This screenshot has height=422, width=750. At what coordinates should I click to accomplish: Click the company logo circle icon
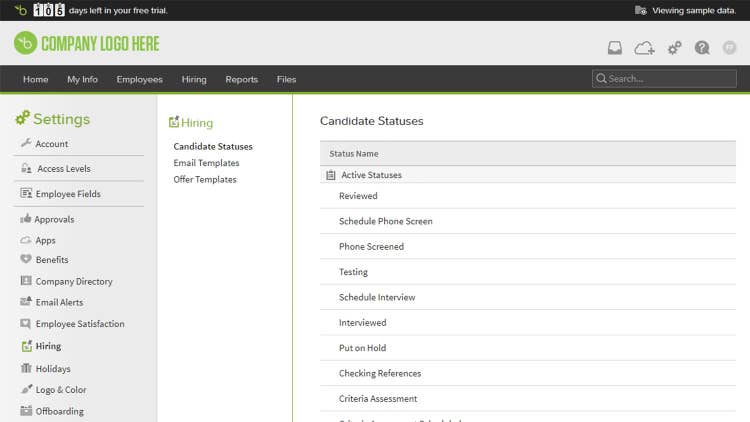pos(25,43)
